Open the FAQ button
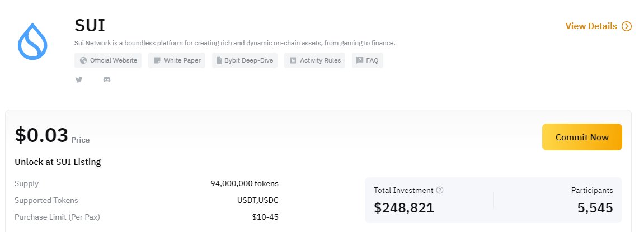 coord(368,60)
